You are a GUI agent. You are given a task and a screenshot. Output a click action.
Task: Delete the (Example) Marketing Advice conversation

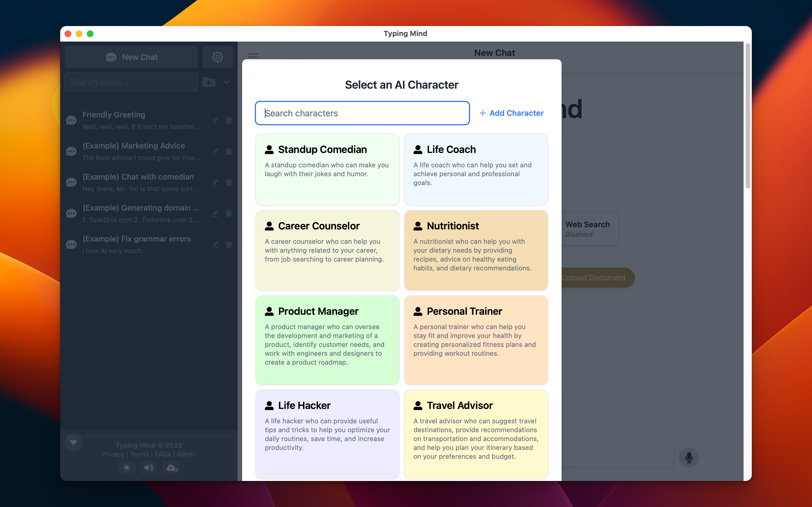tap(229, 151)
